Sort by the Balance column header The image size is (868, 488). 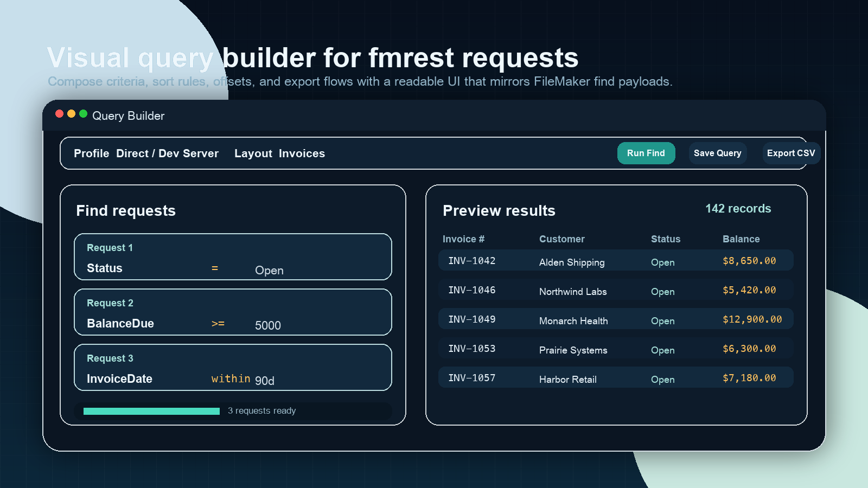pos(741,239)
